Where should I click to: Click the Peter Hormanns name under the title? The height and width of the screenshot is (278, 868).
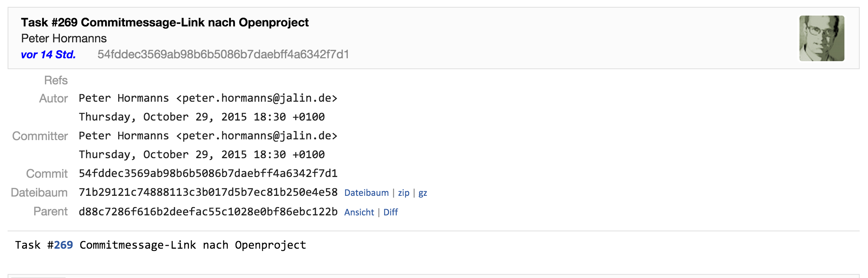coord(64,38)
